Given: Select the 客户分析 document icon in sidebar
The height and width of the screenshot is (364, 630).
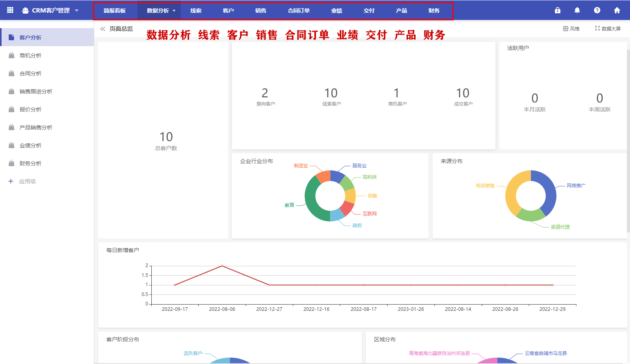Looking at the screenshot, I should [x=11, y=37].
